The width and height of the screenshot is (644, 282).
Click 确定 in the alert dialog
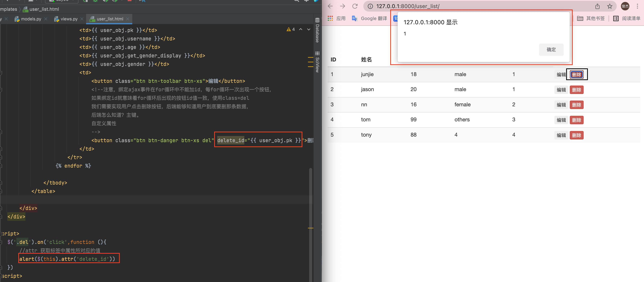(551, 50)
